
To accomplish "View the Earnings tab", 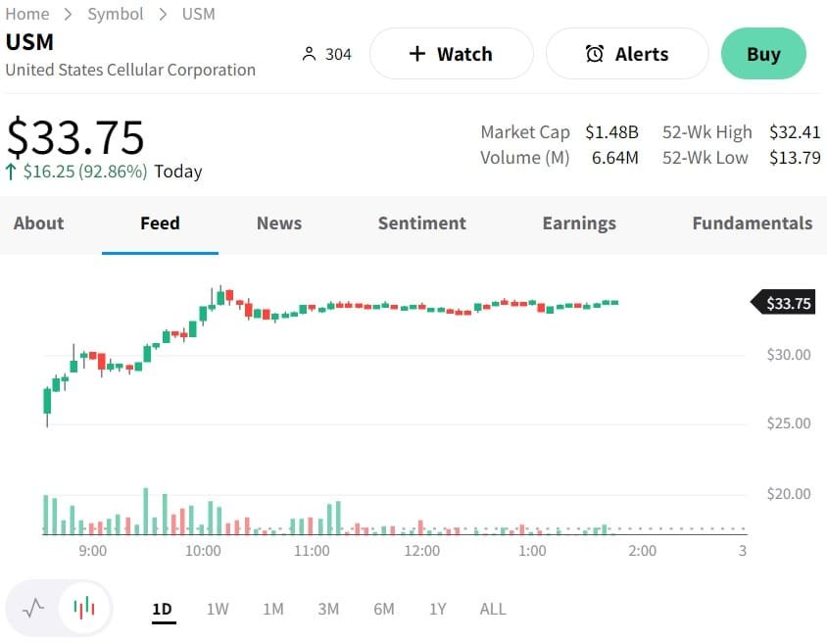I will pos(579,223).
